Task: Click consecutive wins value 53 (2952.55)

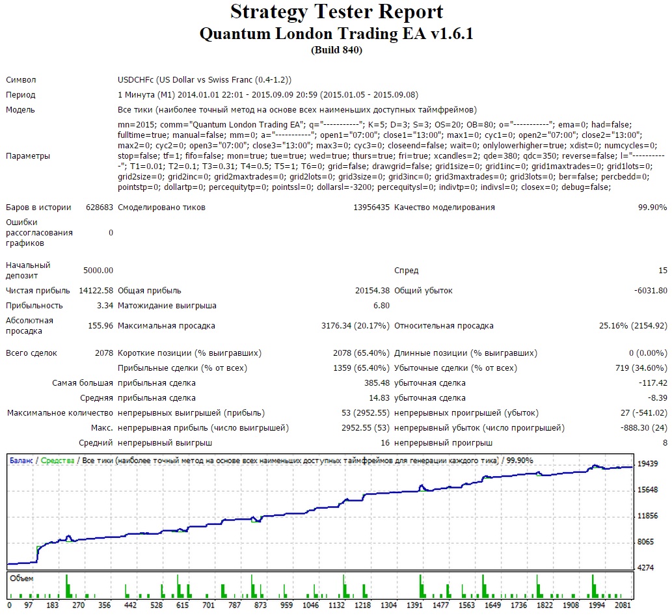Action: coord(366,413)
